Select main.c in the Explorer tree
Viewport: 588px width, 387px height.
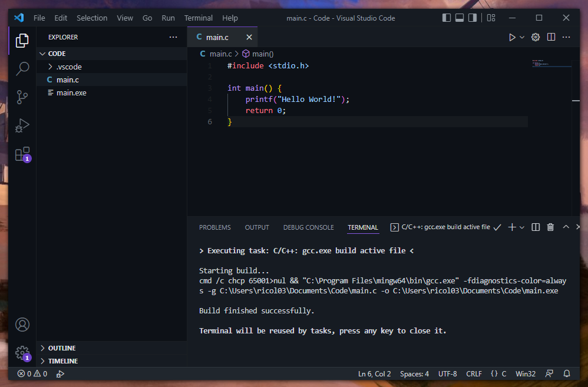click(112, 80)
